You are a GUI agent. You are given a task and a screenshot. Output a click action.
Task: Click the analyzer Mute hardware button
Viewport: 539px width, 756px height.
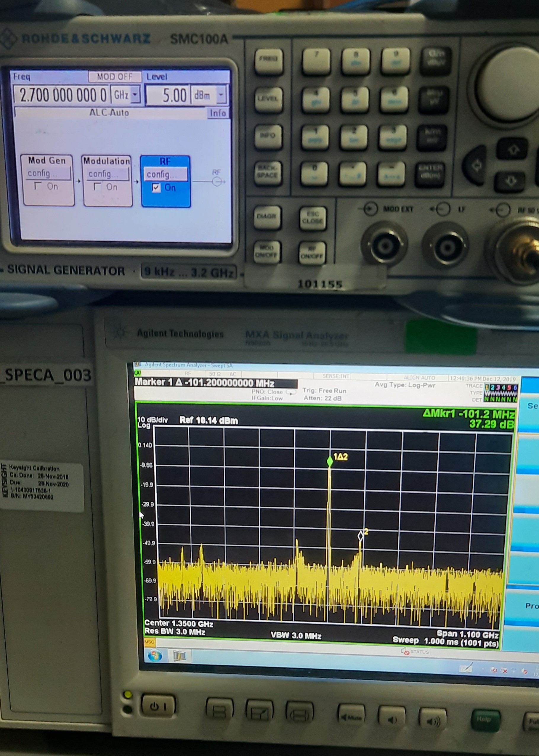[x=351, y=717]
